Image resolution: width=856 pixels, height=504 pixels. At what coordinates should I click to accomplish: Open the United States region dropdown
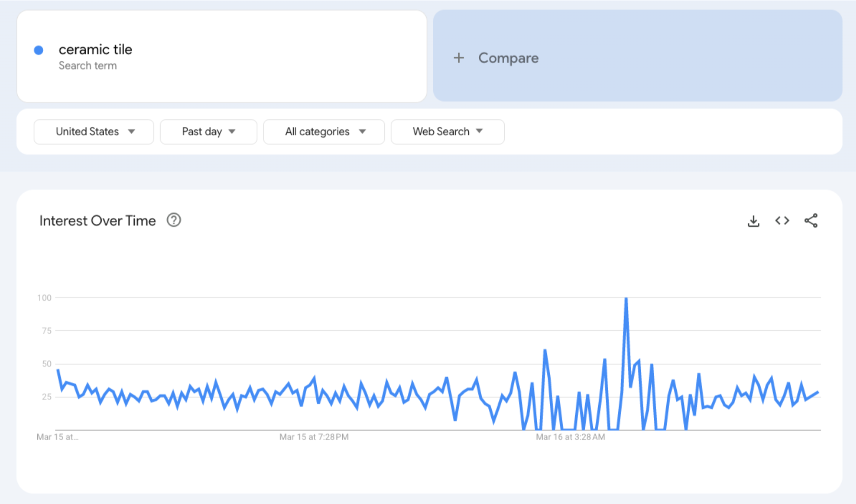[94, 132]
